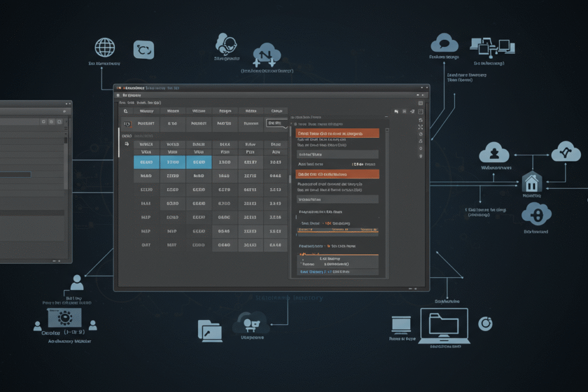The width and height of the screenshot is (588, 392).
Task: Click the second orange highlighted panel row
Action: coord(337,174)
